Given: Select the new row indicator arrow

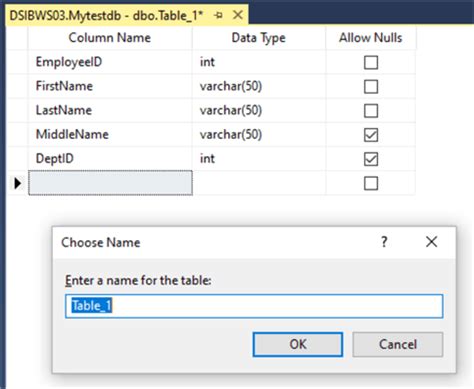Looking at the screenshot, I should pos(17,183).
